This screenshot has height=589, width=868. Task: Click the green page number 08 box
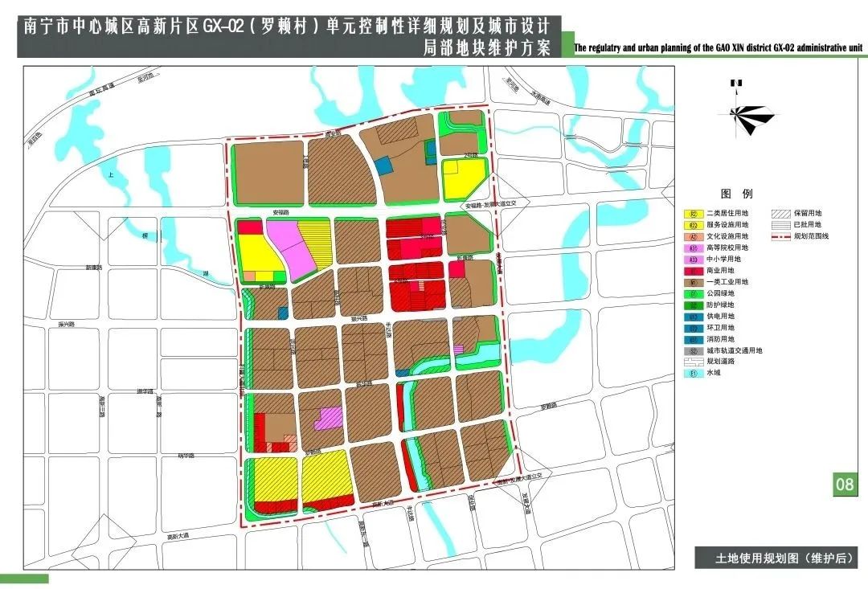(845, 485)
